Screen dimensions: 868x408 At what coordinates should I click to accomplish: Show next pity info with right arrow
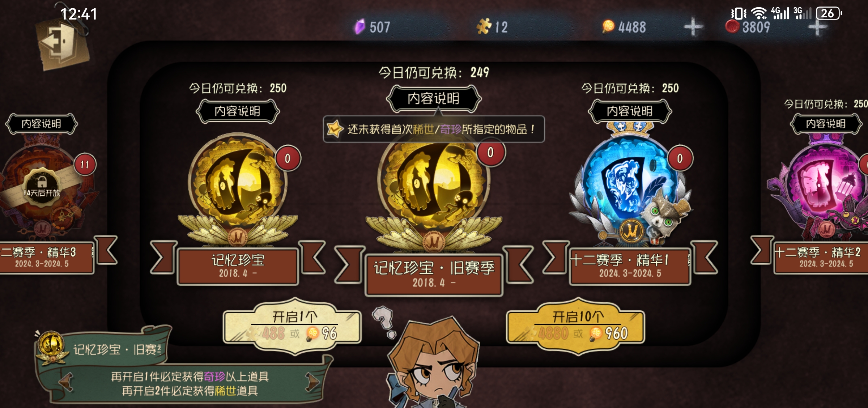tap(312, 382)
